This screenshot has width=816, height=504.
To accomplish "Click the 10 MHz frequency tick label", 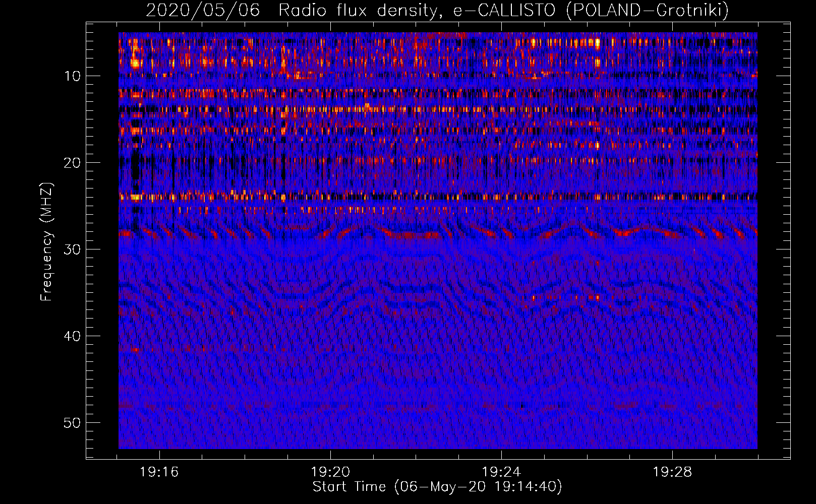I will (x=72, y=76).
